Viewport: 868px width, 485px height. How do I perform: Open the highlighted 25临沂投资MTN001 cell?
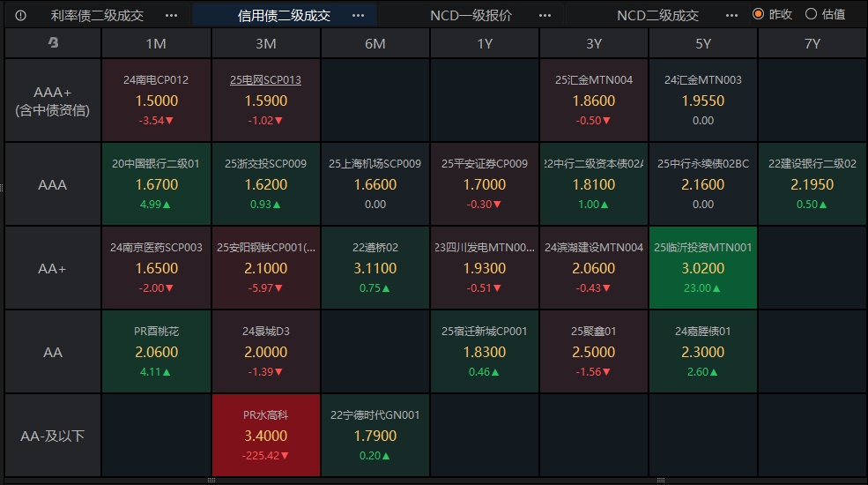coord(703,268)
